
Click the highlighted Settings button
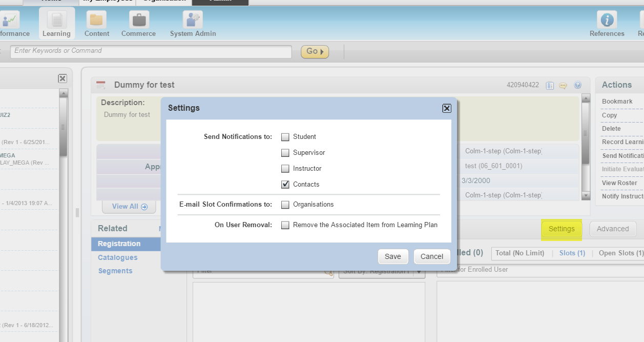click(x=562, y=229)
